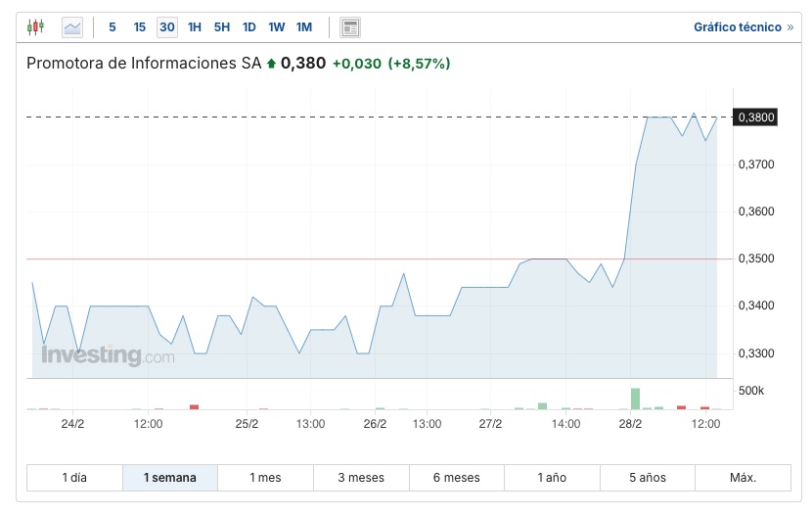Open the news overlay icon in toolbar
Viewport: 812px width, 517px height.
350,27
